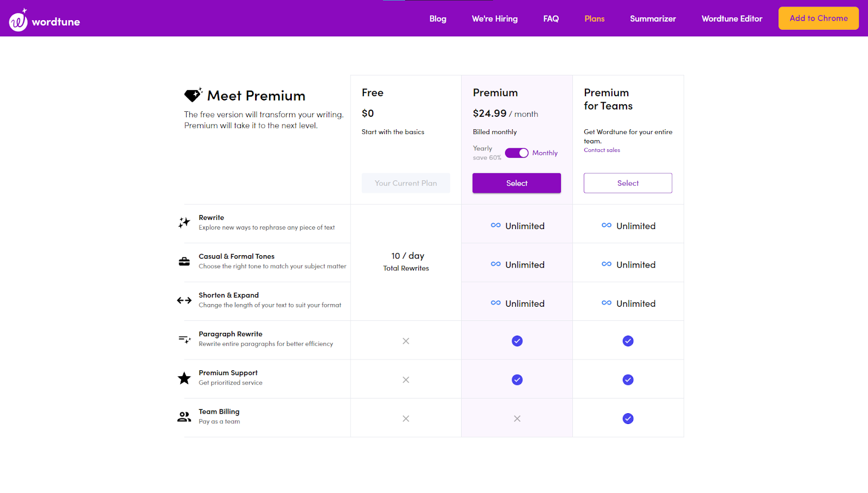The width and height of the screenshot is (868, 493).
Task: Click Free plan X for Team Billing
Action: [x=406, y=419]
